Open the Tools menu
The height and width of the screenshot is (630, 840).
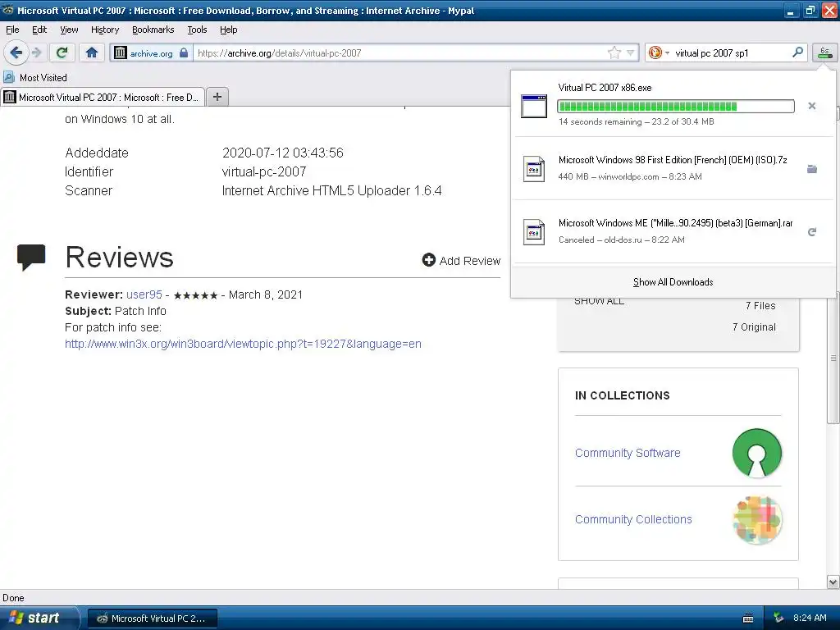[197, 30]
